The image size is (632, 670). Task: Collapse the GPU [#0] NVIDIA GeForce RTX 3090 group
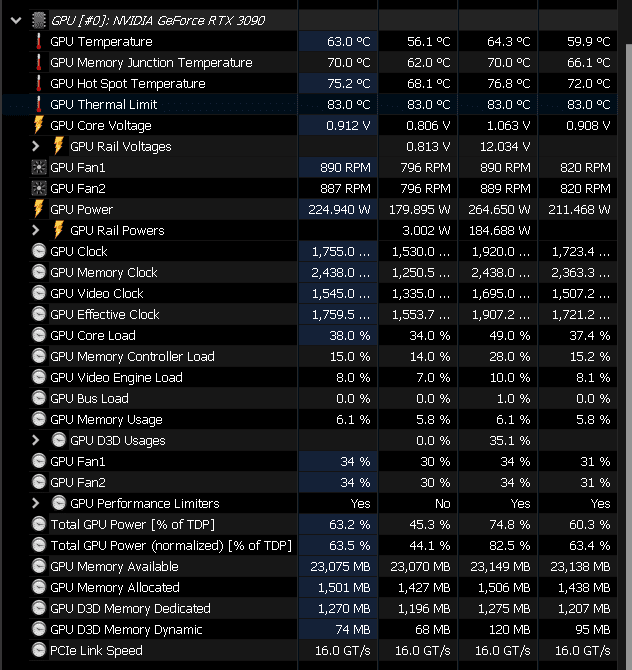tap(16, 21)
